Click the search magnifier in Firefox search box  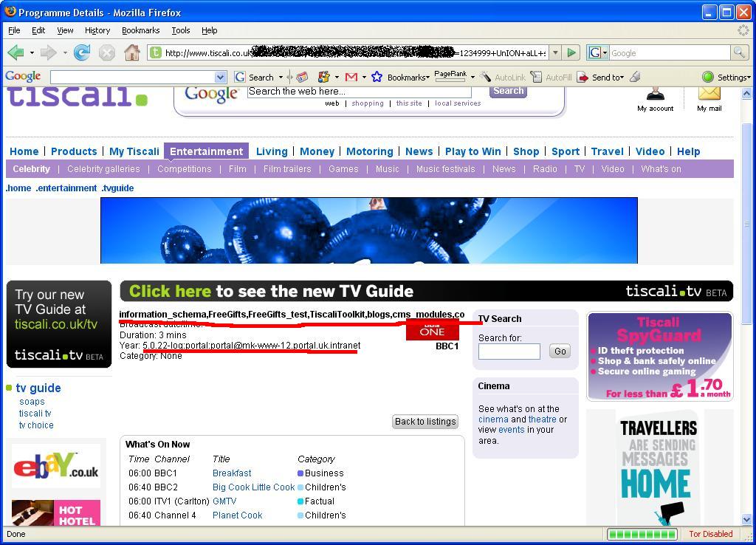click(x=738, y=52)
